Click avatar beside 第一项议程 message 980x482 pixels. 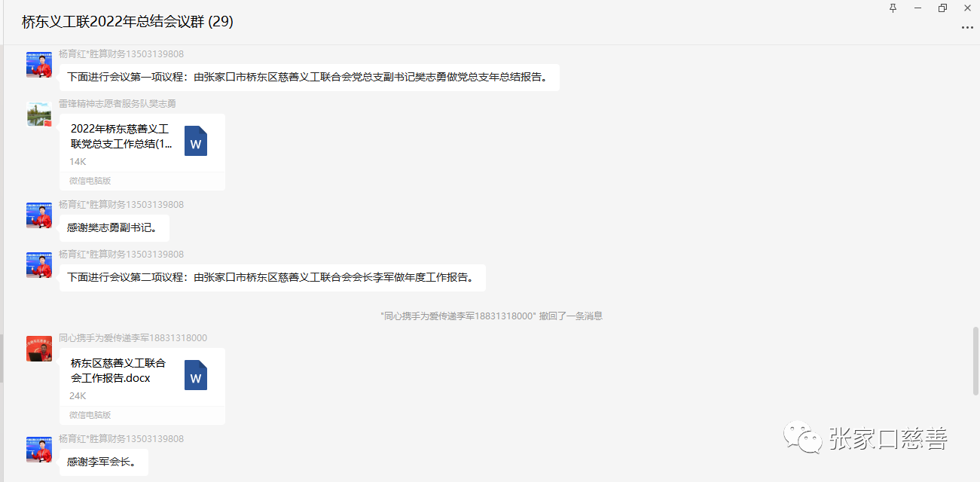pyautogui.click(x=39, y=65)
